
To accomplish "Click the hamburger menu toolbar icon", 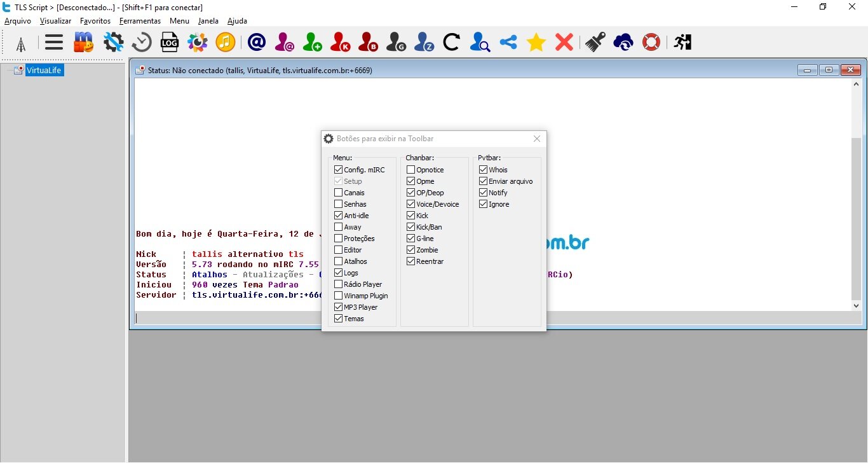I will pos(54,43).
